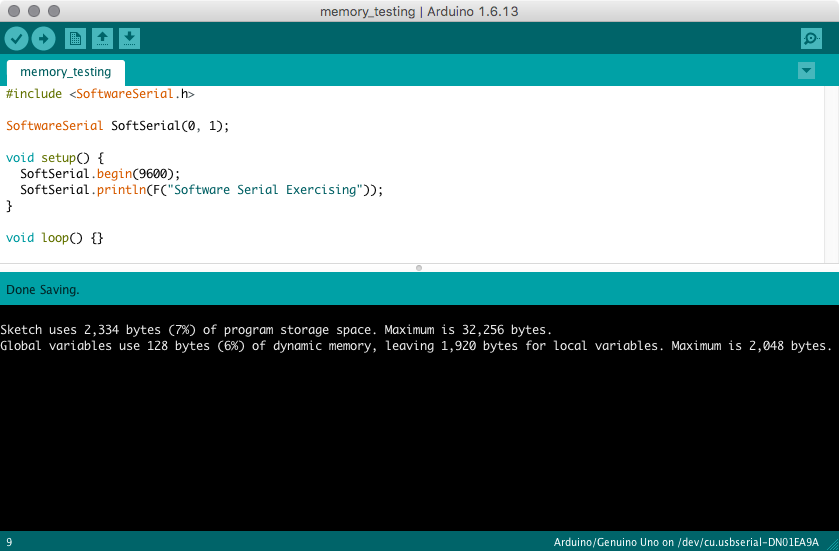Create a new sketch with the New icon

[x=75, y=38]
